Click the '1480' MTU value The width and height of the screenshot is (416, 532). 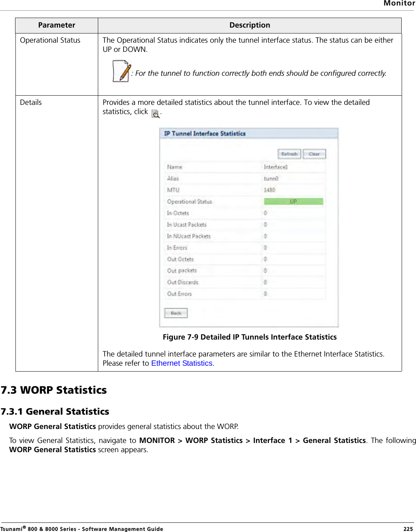click(269, 190)
